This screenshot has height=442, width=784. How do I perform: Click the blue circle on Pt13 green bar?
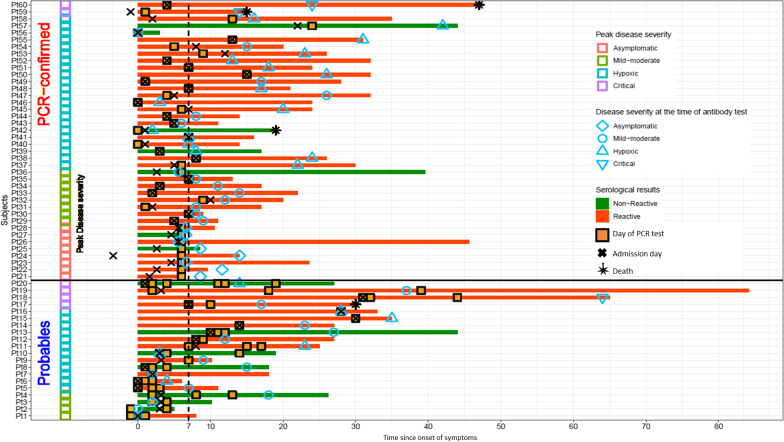(334, 332)
